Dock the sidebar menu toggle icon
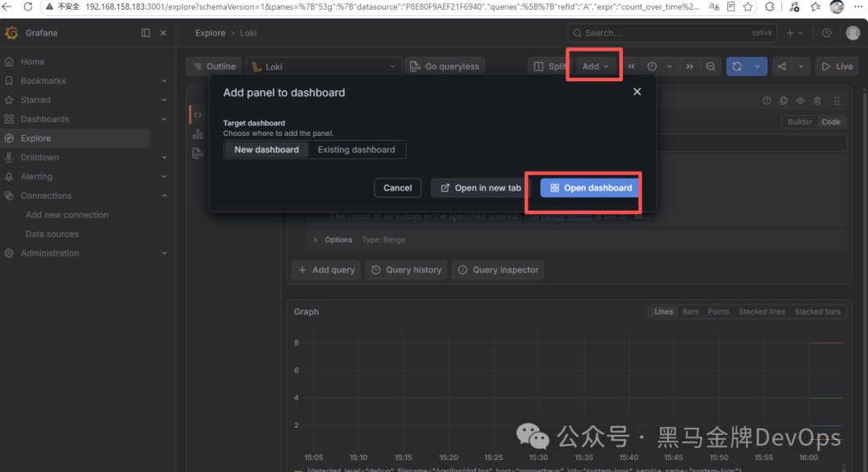The width and height of the screenshot is (868, 472). pyautogui.click(x=145, y=33)
